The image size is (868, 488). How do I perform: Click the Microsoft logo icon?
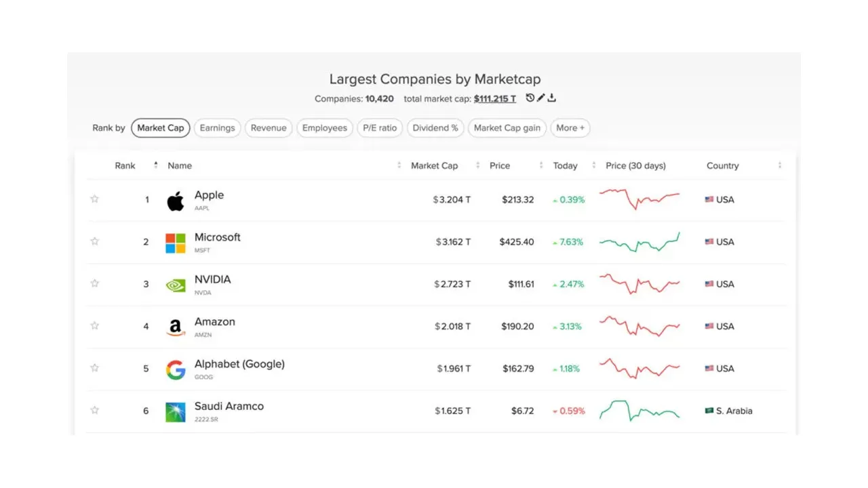click(176, 243)
